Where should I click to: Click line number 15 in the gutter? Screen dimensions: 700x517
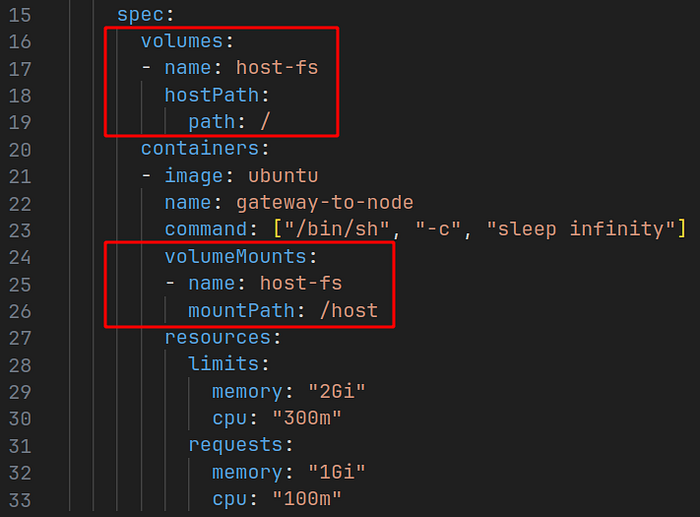click(x=20, y=15)
